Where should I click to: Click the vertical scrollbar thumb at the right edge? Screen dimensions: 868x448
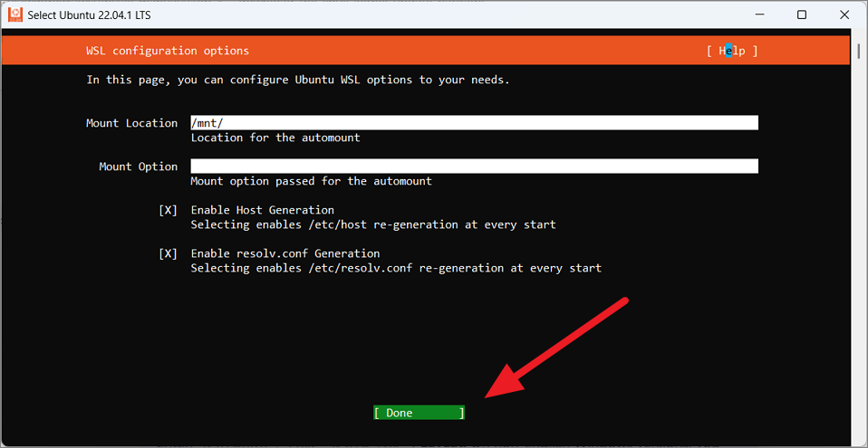[859, 51]
